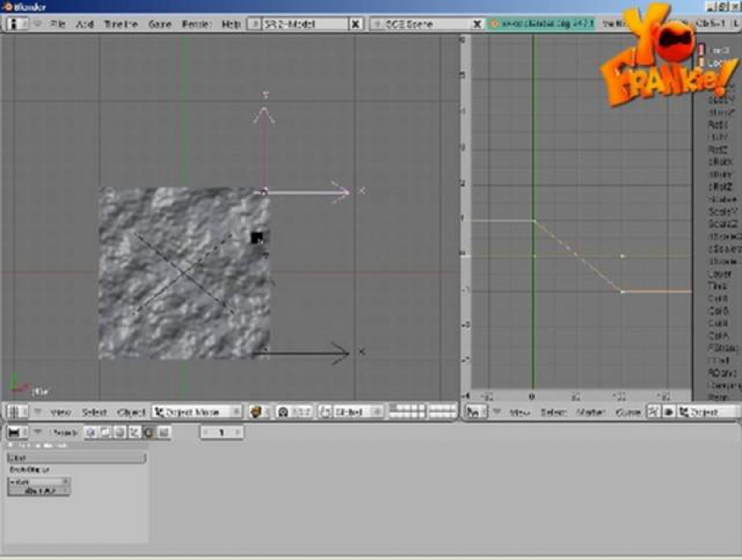Open the Object Mode dropdown
This screenshot has width=742, height=560.
click(197, 412)
